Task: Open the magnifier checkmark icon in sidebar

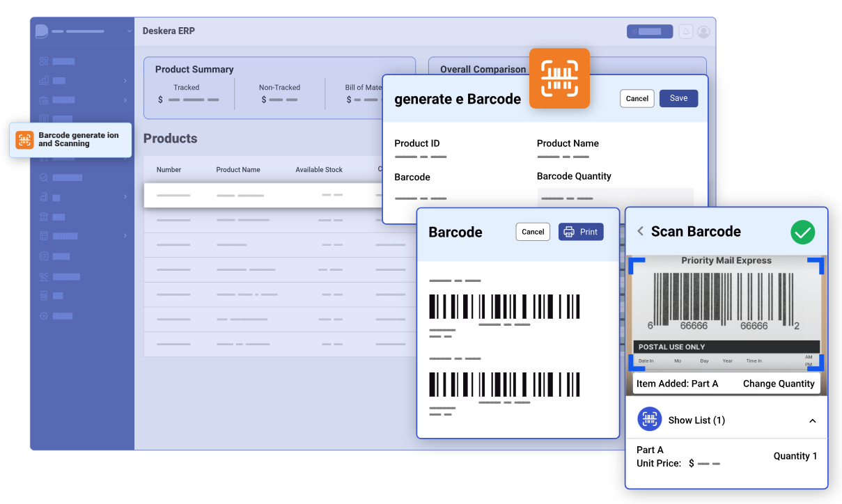Action: click(44, 178)
